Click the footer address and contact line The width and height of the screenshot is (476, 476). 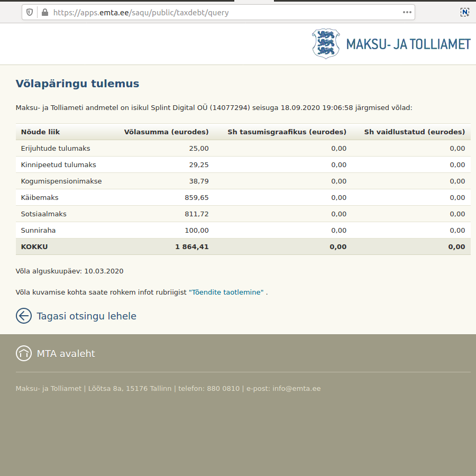[168, 389]
